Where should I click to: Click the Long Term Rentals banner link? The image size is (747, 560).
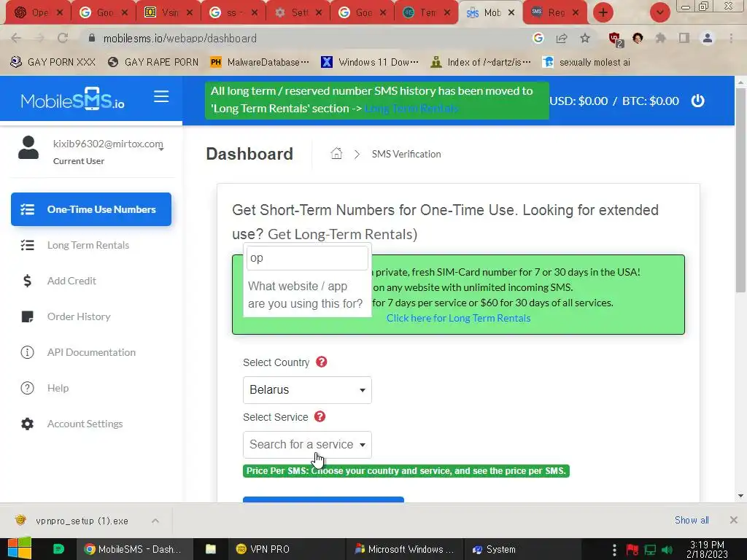(411, 108)
